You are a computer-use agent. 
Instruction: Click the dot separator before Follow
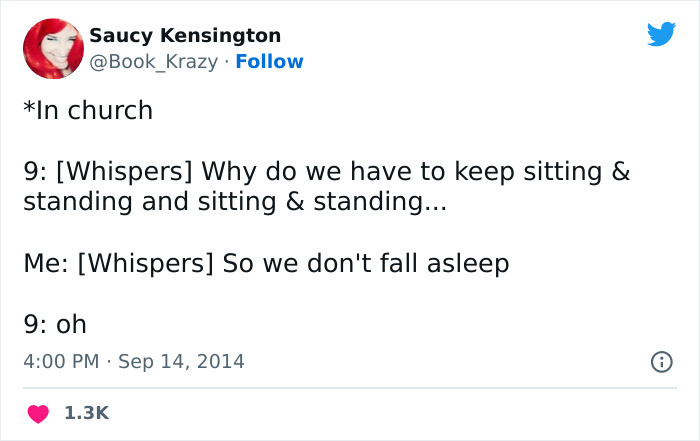point(227,62)
